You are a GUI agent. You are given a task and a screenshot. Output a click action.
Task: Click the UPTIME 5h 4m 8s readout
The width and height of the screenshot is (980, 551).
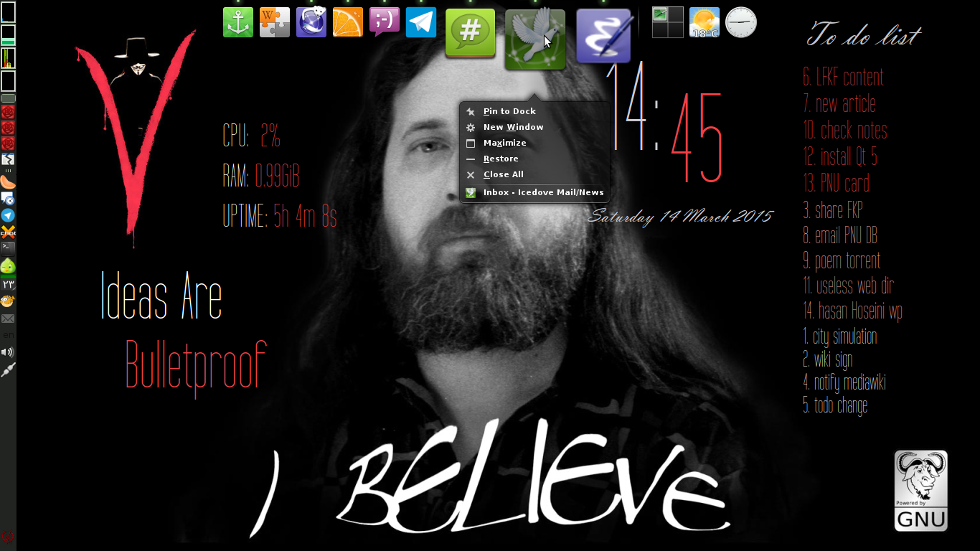pyautogui.click(x=280, y=216)
